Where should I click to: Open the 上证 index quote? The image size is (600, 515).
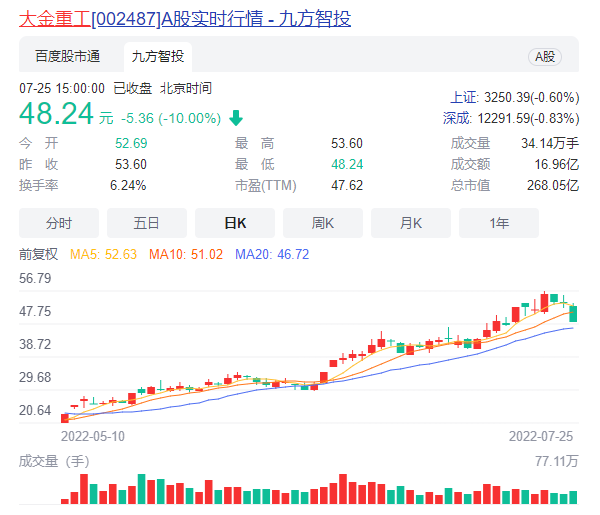pos(514,98)
